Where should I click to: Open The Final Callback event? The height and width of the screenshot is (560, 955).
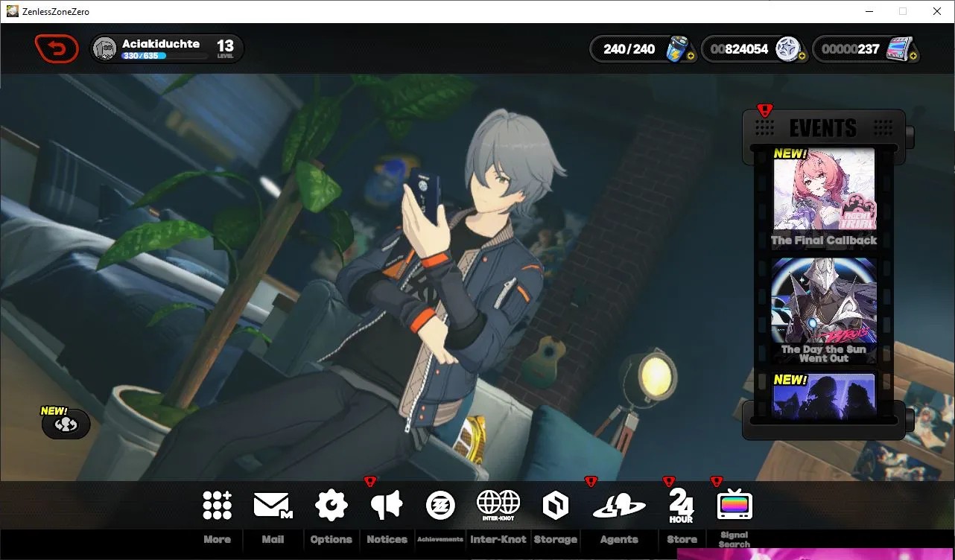(x=824, y=198)
